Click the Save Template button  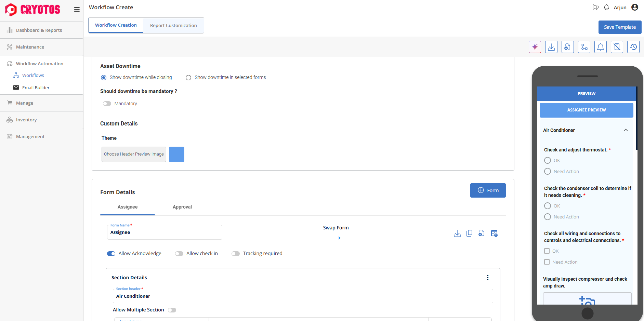pos(619,27)
